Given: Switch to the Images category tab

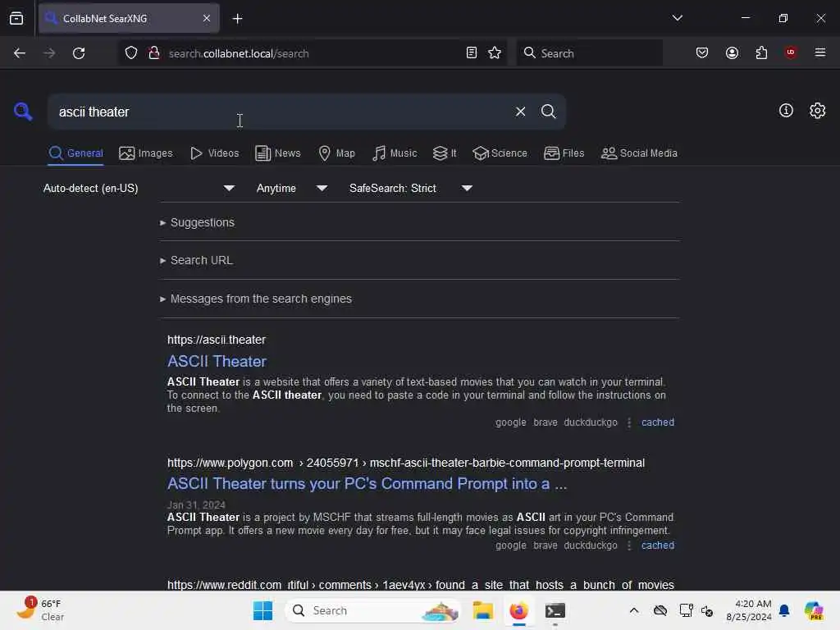Looking at the screenshot, I should (x=146, y=153).
